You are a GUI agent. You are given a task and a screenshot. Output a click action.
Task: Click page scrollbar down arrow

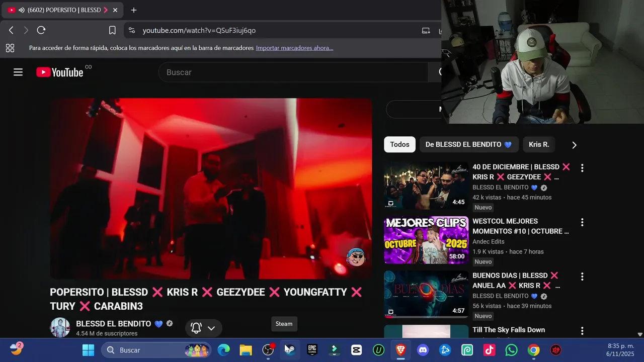(x=640, y=334)
